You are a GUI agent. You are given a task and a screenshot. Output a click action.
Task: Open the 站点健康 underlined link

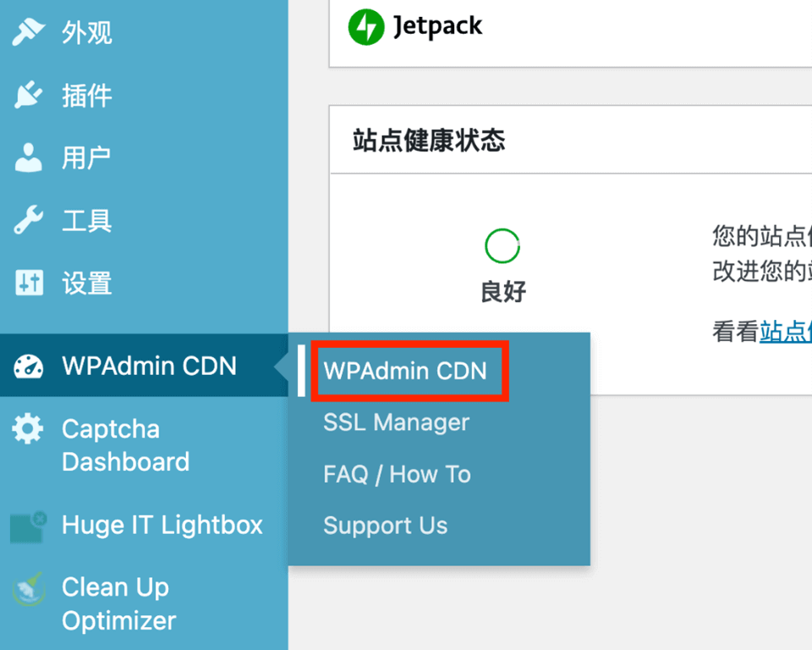point(787,333)
